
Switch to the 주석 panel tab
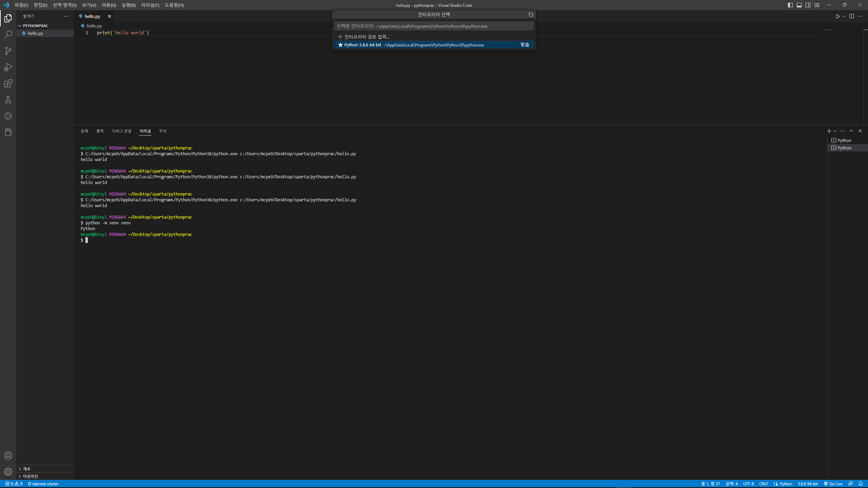(163, 131)
